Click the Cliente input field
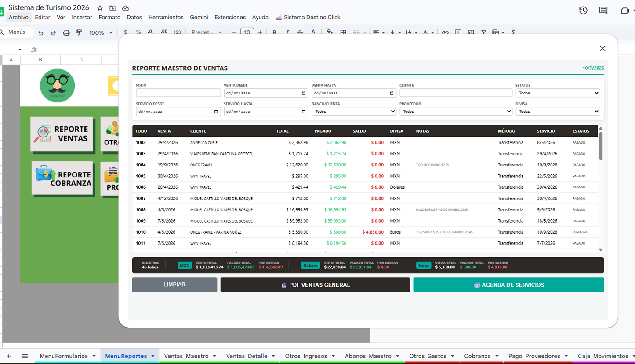The image size is (635, 364). 456,93
